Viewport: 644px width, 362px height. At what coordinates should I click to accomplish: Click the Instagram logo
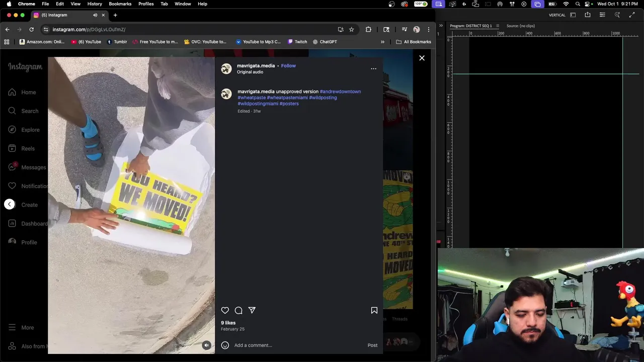(x=25, y=67)
